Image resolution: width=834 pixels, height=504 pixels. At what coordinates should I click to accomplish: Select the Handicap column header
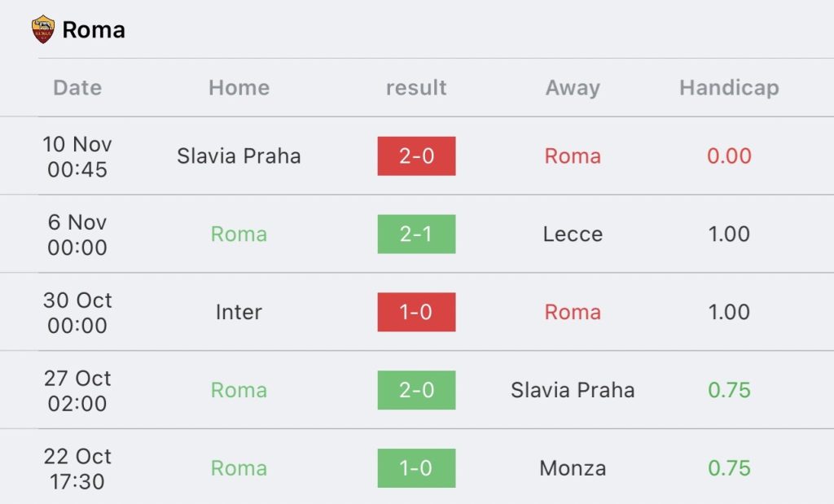(729, 88)
